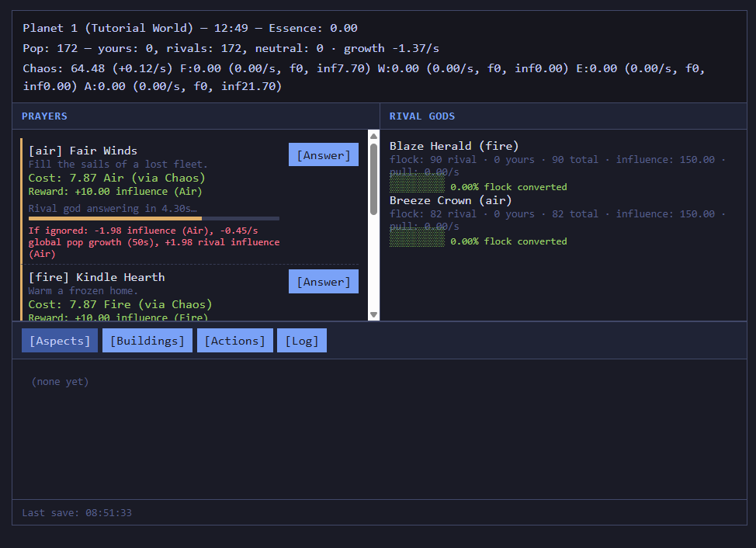
Task: Click the Pop: 172 population line
Action: (231, 48)
